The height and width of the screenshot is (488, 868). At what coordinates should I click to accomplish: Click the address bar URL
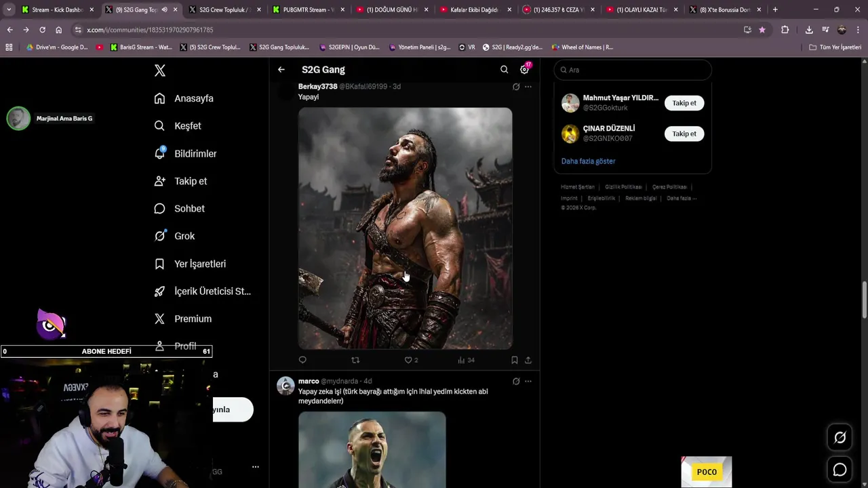(x=150, y=30)
